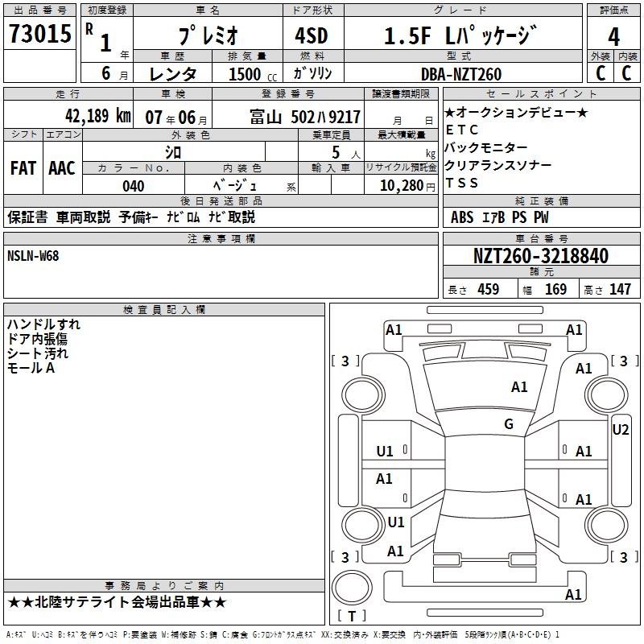Click the exterior grade C under 外装
Image resolution: width=644 pixels, height=644 pixels.
[x=601, y=73]
